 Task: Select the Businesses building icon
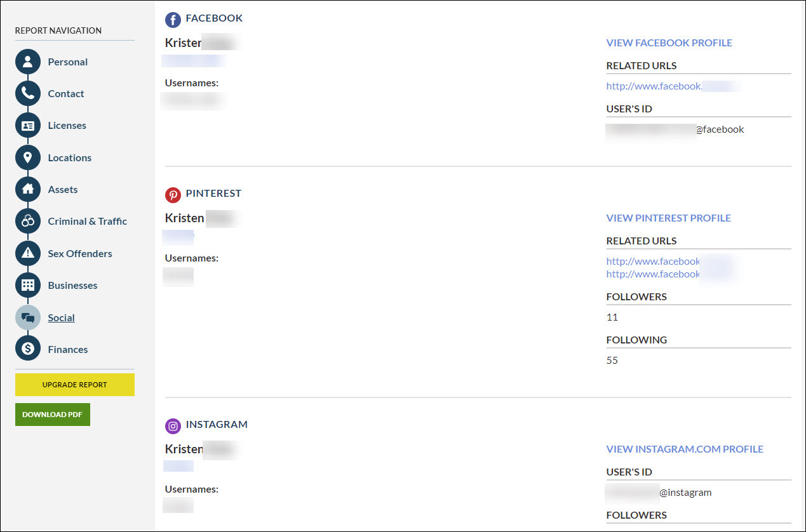click(x=28, y=285)
